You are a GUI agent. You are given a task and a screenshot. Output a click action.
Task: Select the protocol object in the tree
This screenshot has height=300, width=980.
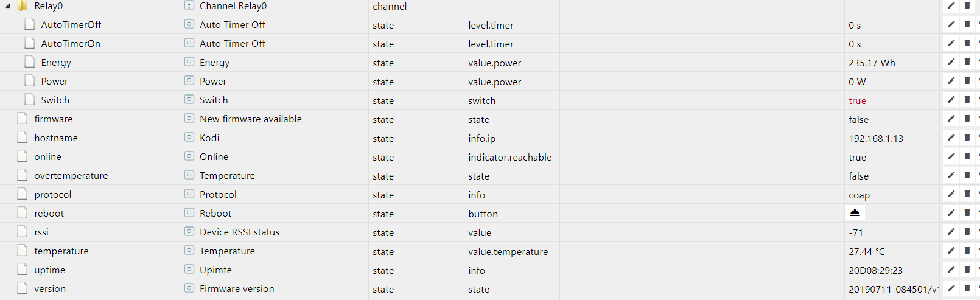[53, 195]
